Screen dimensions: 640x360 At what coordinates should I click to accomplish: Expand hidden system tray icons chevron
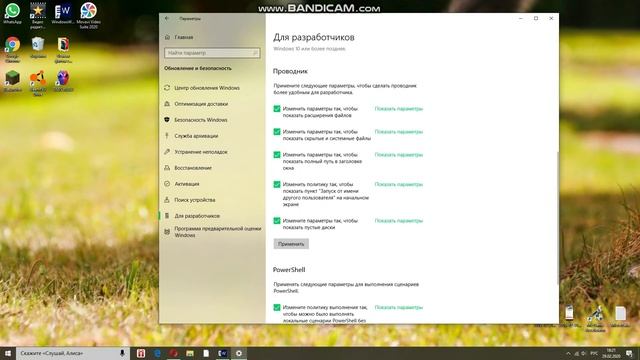pos(568,353)
